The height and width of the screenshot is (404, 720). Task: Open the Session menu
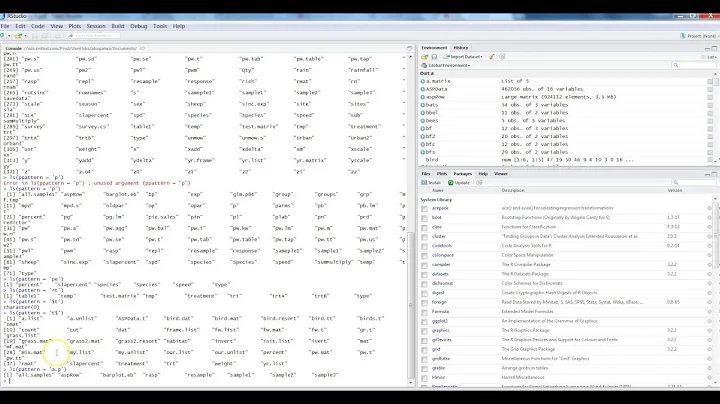pyautogui.click(x=96, y=26)
